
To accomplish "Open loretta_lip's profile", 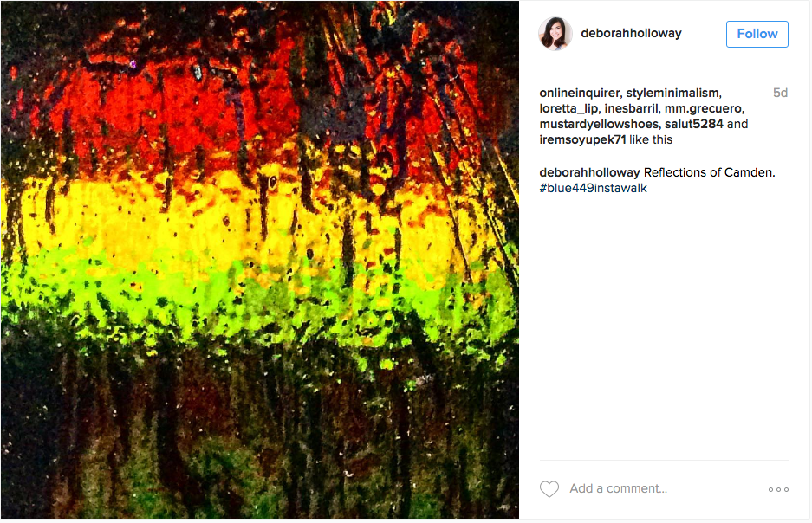I will click(x=568, y=108).
